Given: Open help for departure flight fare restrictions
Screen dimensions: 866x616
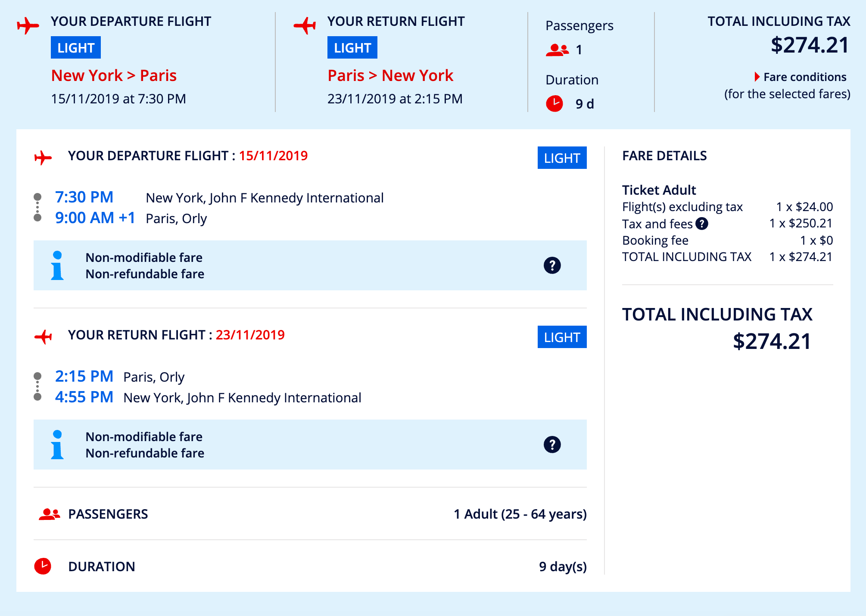Looking at the screenshot, I should [552, 265].
